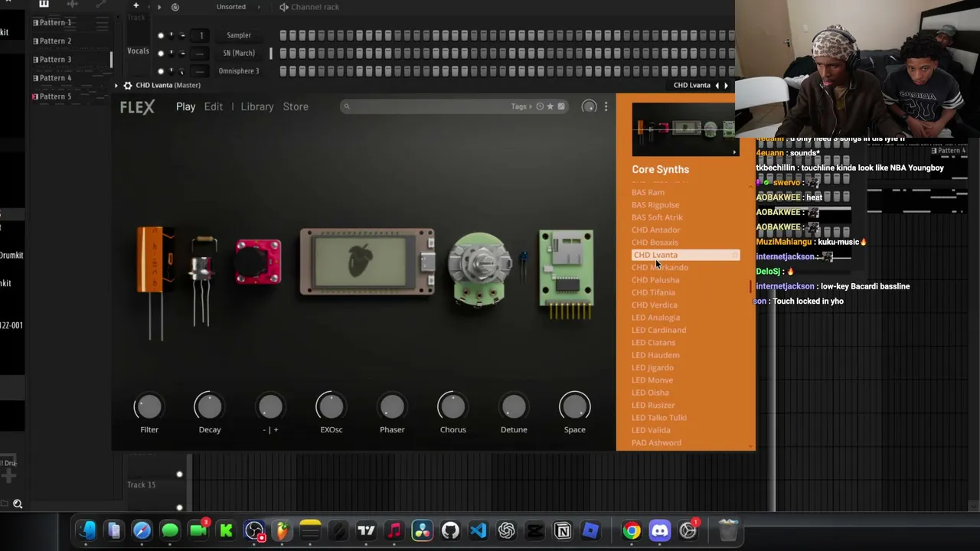Open the OBS icon in the dock

tap(254, 530)
